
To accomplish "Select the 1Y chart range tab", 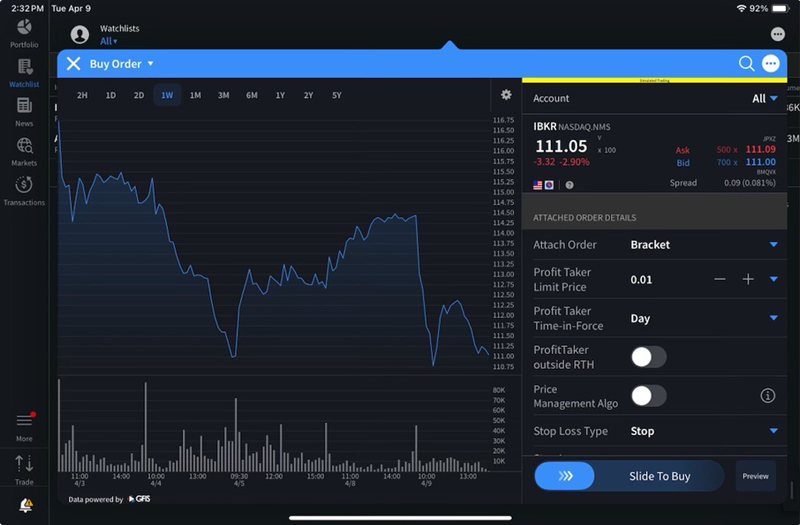I will 280,95.
